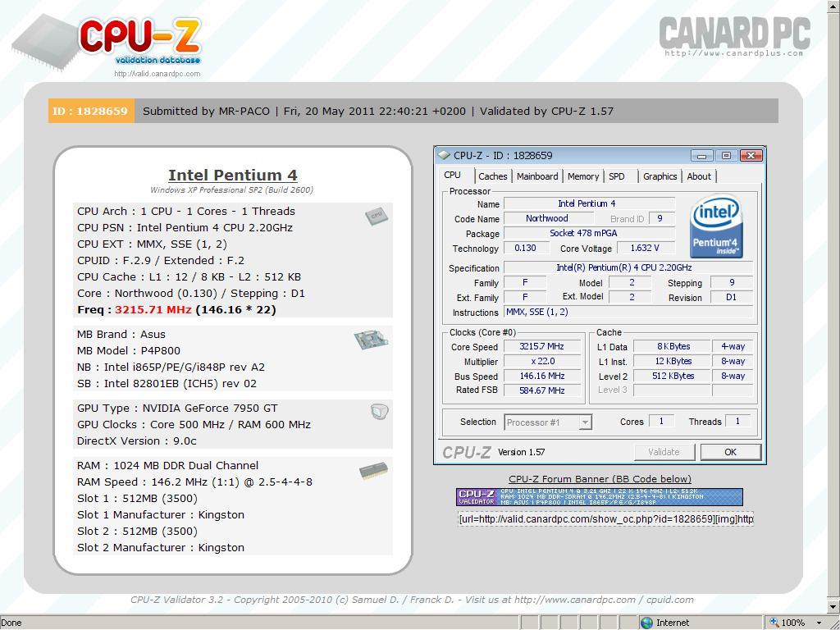The image size is (840, 630).
Task: Click the Revision D1 value
Action: 731,297
